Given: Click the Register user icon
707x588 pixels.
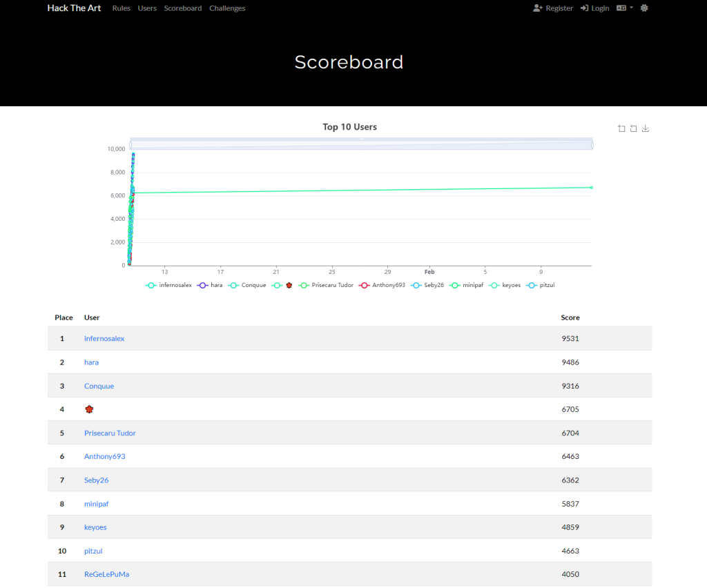Looking at the screenshot, I should (538, 8).
